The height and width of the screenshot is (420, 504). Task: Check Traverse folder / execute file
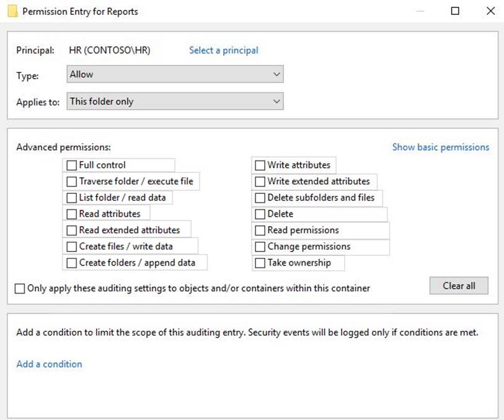coord(72,182)
